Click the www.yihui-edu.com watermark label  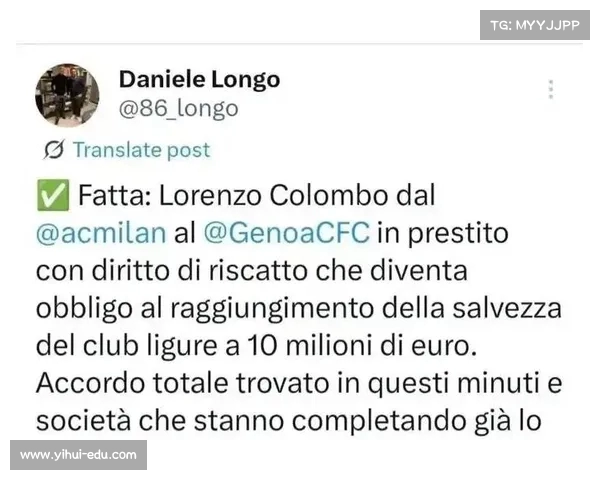tap(78, 455)
